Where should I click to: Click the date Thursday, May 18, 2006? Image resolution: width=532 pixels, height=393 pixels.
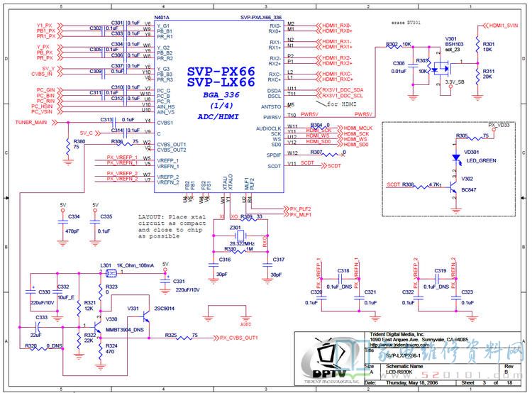click(411, 383)
